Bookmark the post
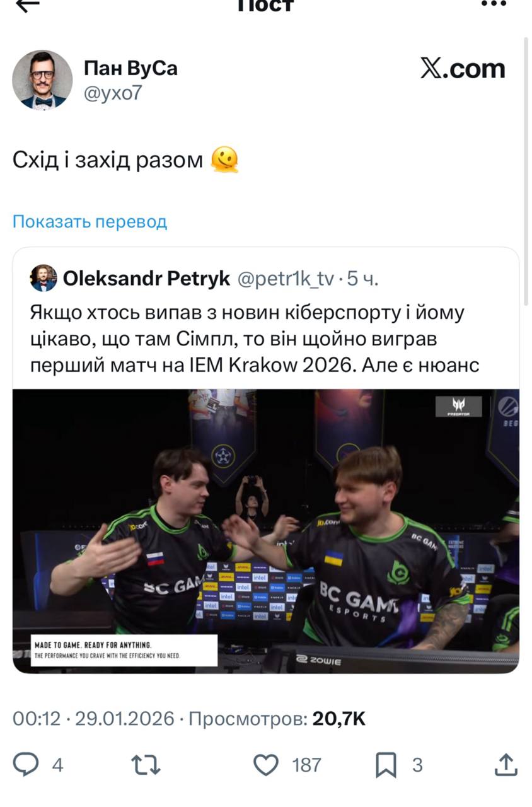Screen dimensions: 532x807 (386, 765)
